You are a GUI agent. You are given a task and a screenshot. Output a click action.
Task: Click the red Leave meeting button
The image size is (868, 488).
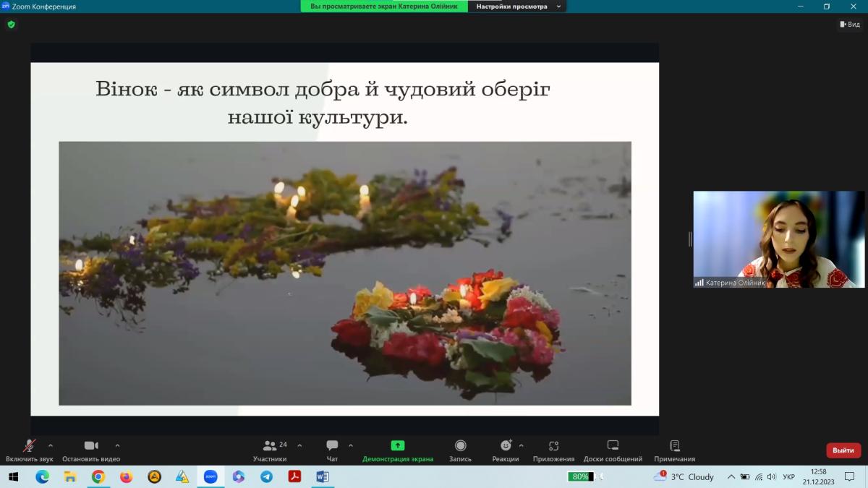click(843, 450)
